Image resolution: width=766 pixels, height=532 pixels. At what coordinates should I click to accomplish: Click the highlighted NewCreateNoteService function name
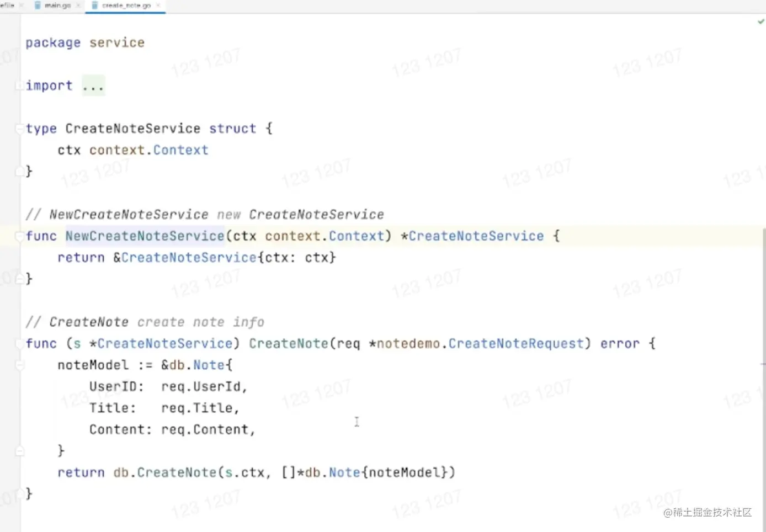[x=145, y=236]
